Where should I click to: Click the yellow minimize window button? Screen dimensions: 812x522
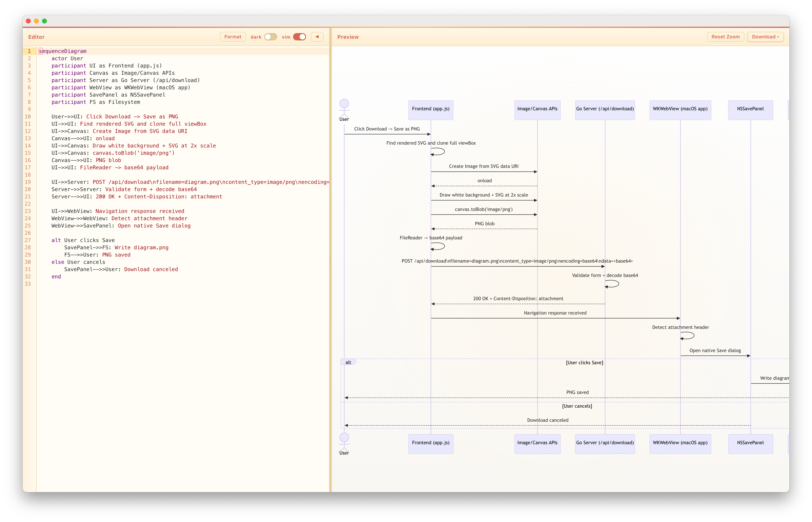[x=36, y=21]
